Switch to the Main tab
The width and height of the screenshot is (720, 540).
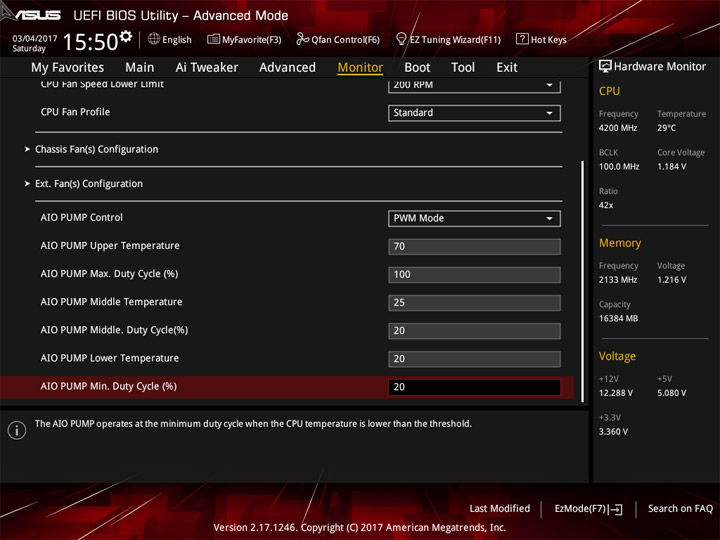140,68
